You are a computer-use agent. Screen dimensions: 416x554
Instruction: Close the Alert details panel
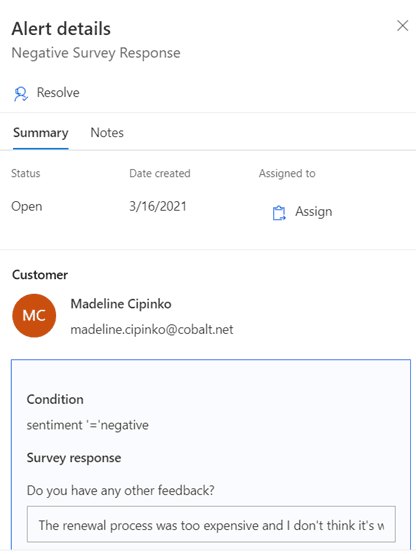(x=403, y=26)
